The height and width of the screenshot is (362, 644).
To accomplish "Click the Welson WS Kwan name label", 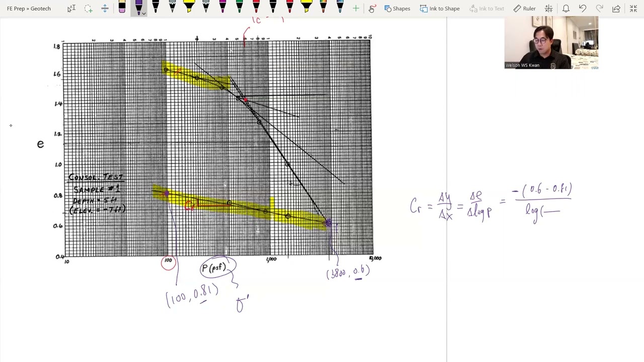I will coord(523,65).
